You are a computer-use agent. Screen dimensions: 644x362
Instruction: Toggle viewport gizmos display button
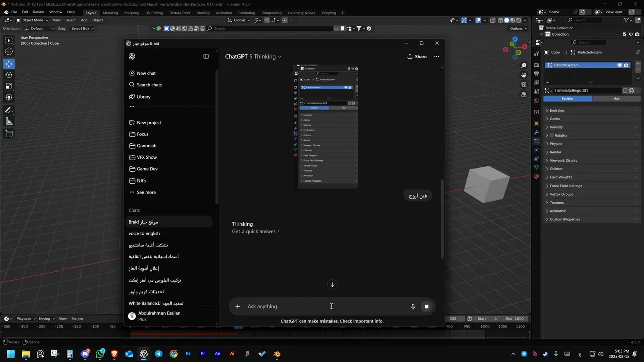[x=464, y=20]
